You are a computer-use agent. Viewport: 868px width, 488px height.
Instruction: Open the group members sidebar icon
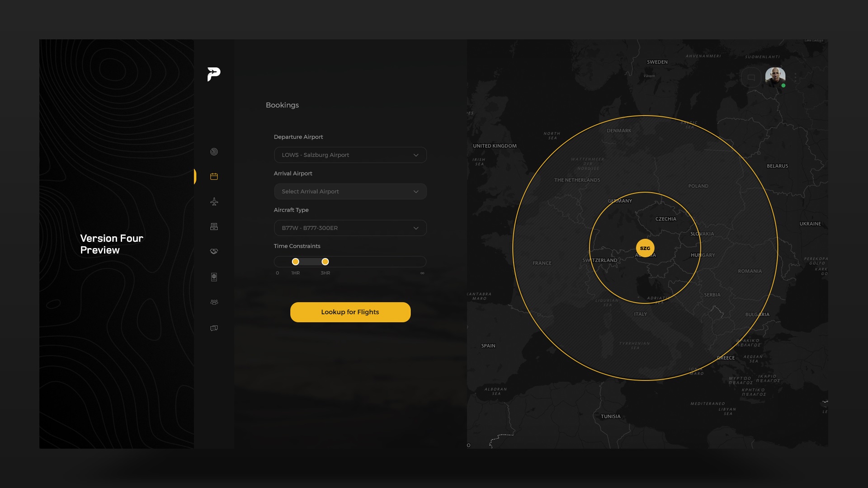[x=214, y=302]
